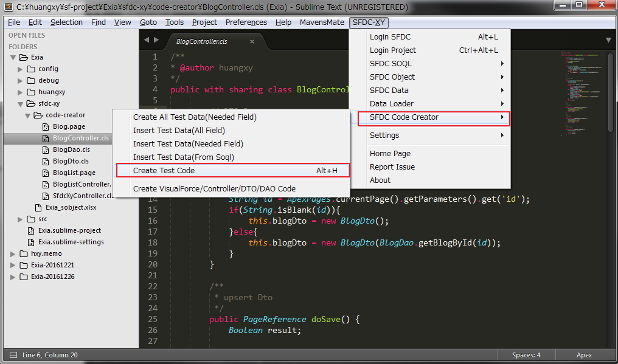Open SfdcXyController file in sidebar
The image size is (618, 364).
83,196
